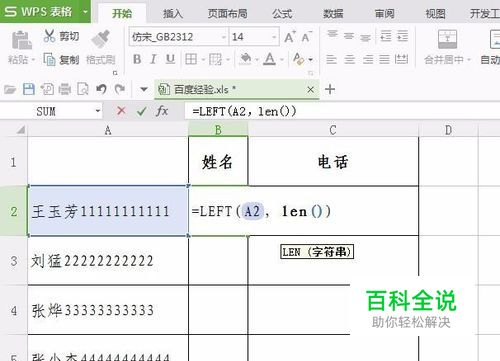Click the Paste (粘贴) icon
500x361 pixels.
(22, 40)
